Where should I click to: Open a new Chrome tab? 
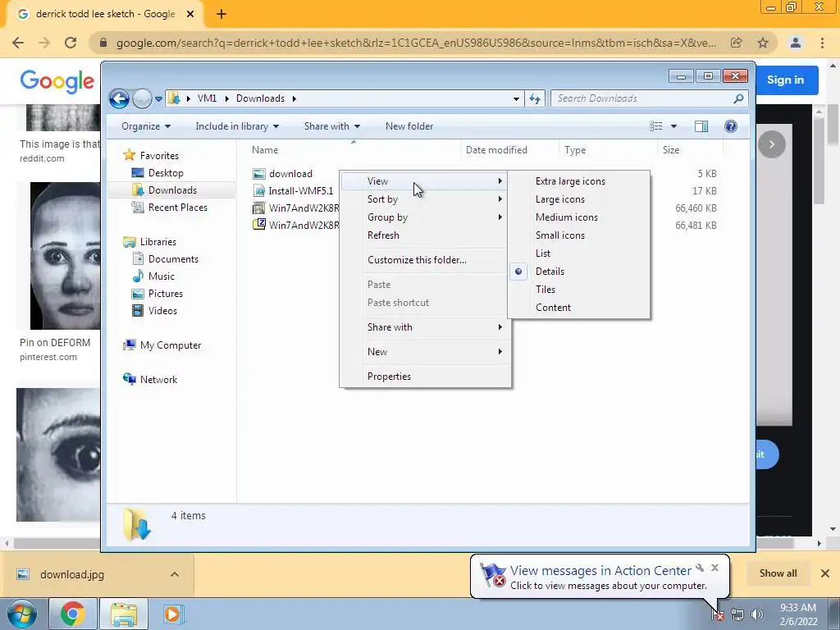click(221, 14)
